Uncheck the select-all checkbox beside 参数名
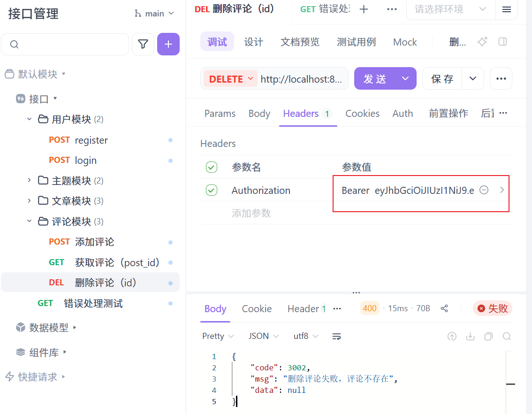The width and height of the screenshot is (532, 414). [212, 167]
